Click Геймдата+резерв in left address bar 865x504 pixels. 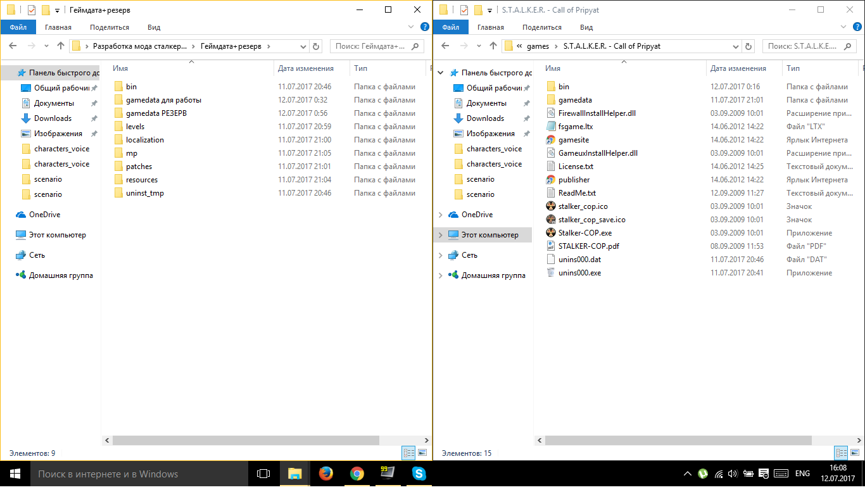pyautogui.click(x=230, y=46)
